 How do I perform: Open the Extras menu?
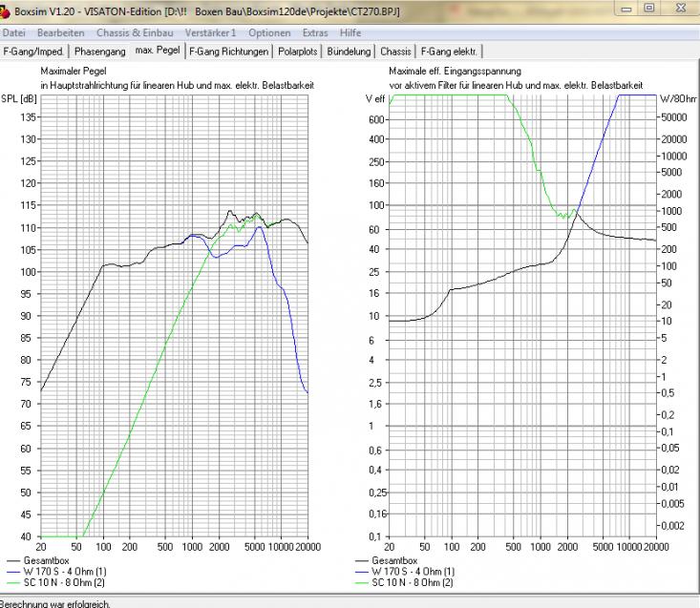coord(313,33)
